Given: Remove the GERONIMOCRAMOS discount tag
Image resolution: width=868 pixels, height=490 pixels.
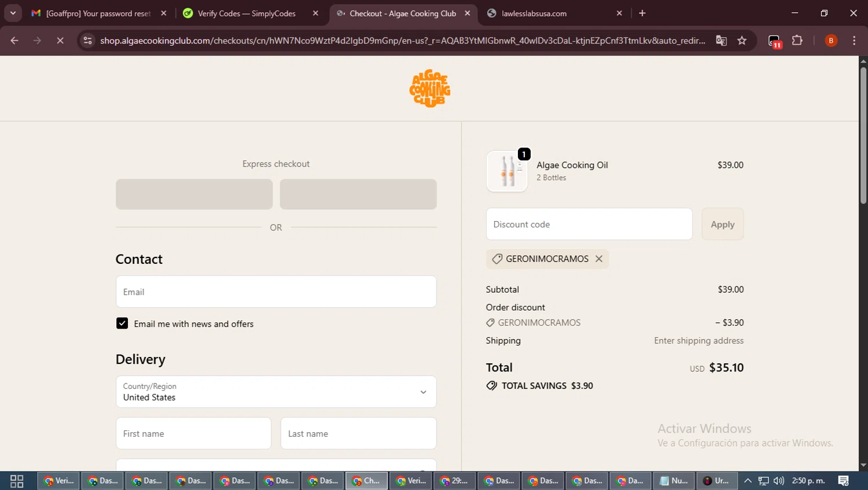Looking at the screenshot, I should point(599,259).
